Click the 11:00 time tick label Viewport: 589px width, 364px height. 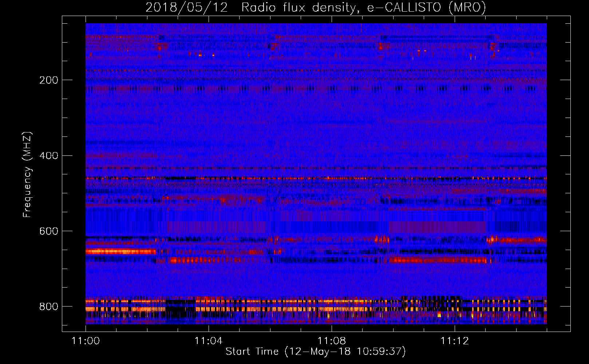(86, 341)
